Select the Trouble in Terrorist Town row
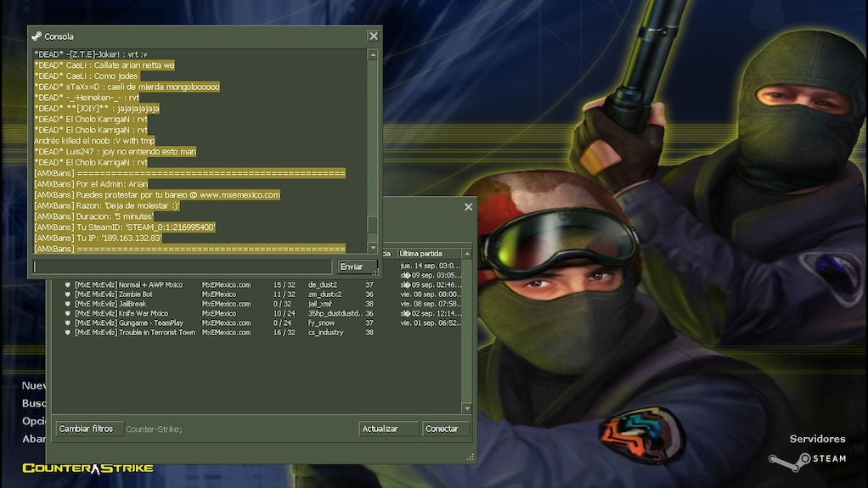The image size is (868, 488). [256, 333]
